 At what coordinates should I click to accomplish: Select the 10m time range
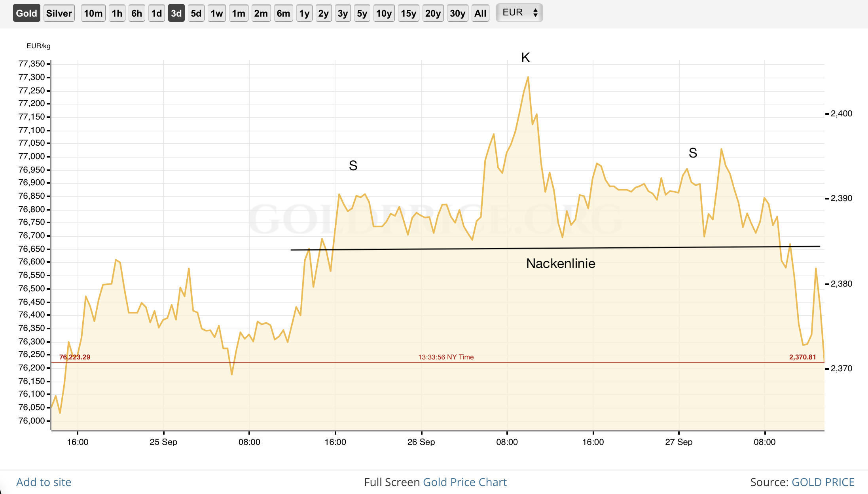(x=93, y=13)
